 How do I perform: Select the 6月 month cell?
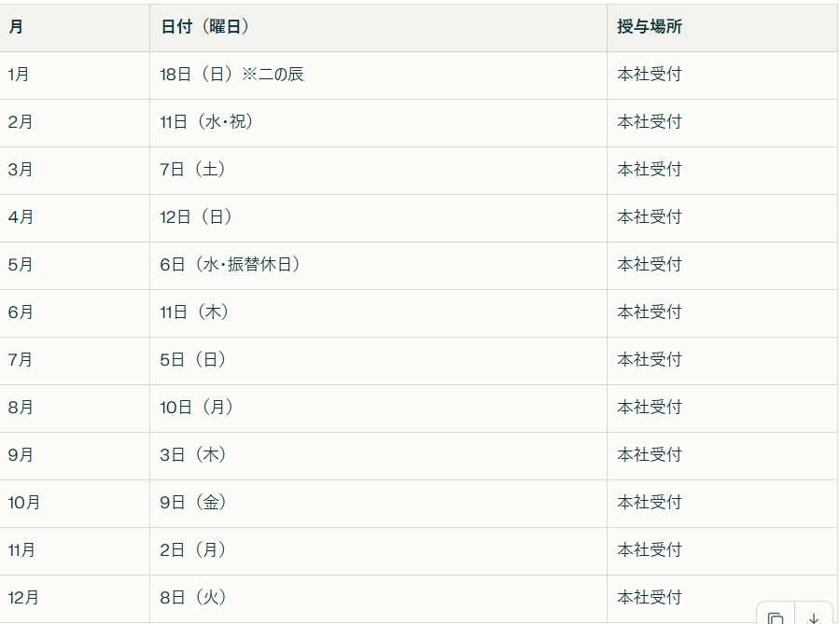point(20,312)
